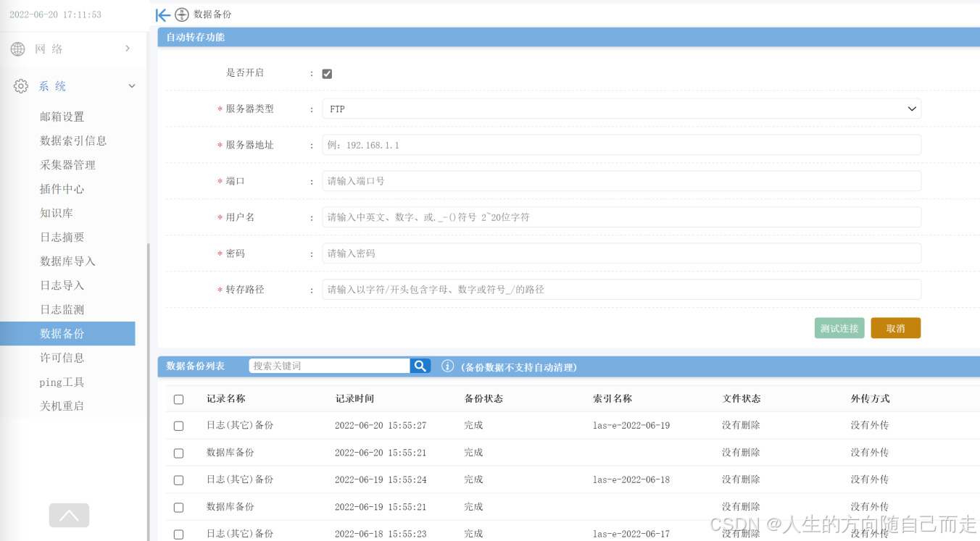Click index name las-e-2022-06-19
This screenshot has width=980, height=541.
tap(631, 426)
